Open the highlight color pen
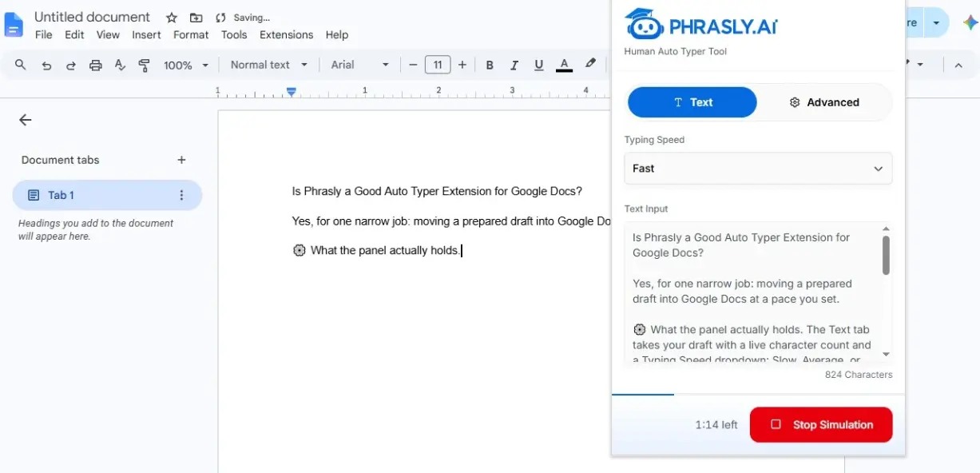The image size is (980, 473). 590,63
